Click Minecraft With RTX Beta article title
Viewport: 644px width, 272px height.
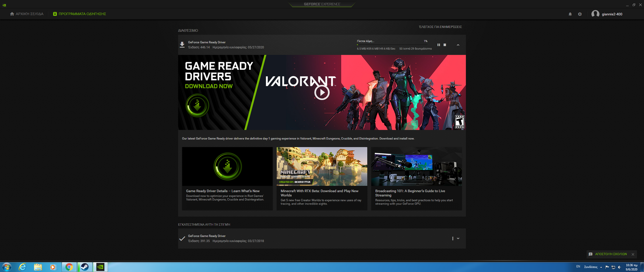(x=320, y=193)
